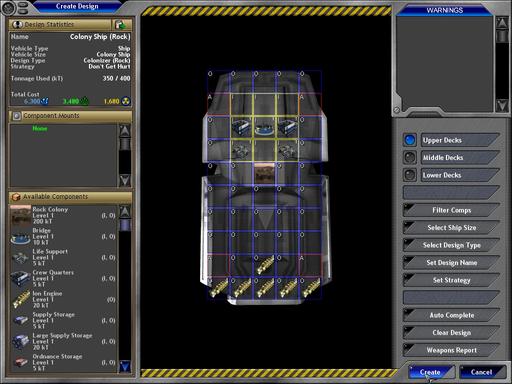This screenshot has height=384, width=512.
Task: Choose the Ordnance Storage component icon
Action: pyautogui.click(x=21, y=362)
